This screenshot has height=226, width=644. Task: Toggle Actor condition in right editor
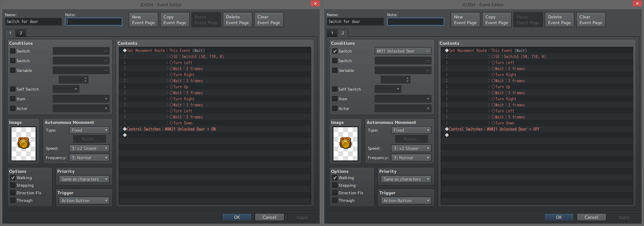335,108
